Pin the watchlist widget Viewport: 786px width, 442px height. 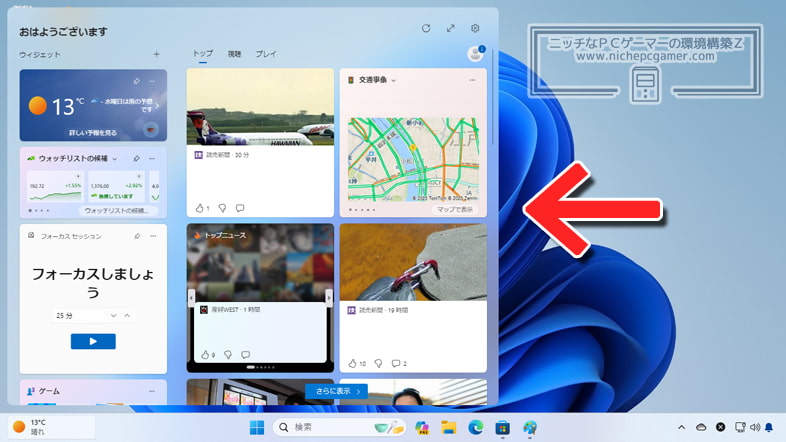(x=136, y=158)
